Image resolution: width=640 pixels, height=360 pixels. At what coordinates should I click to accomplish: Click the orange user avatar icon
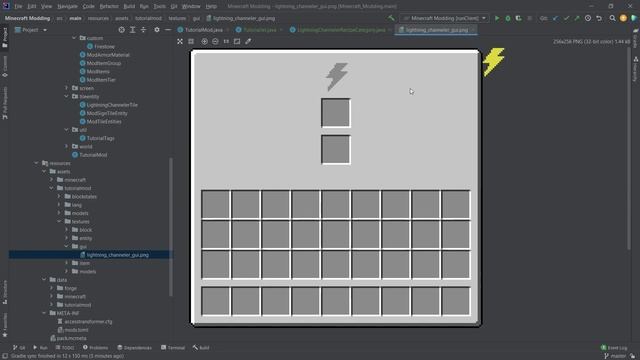623,18
